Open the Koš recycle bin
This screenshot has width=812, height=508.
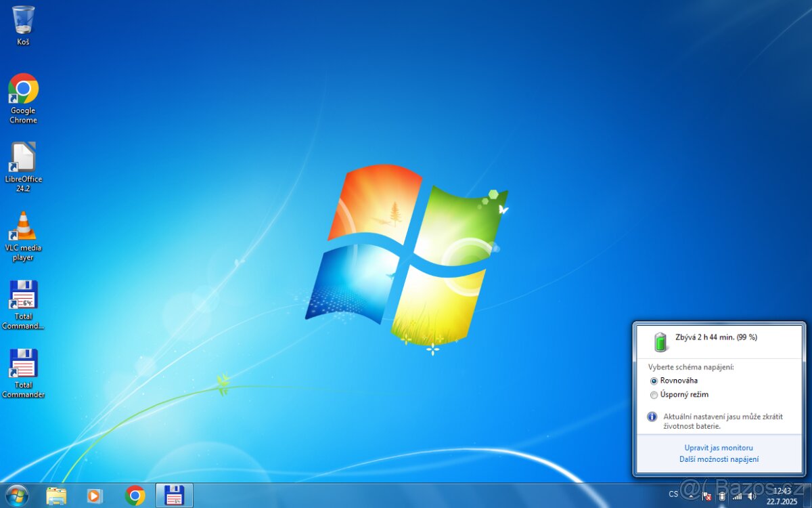(22, 20)
